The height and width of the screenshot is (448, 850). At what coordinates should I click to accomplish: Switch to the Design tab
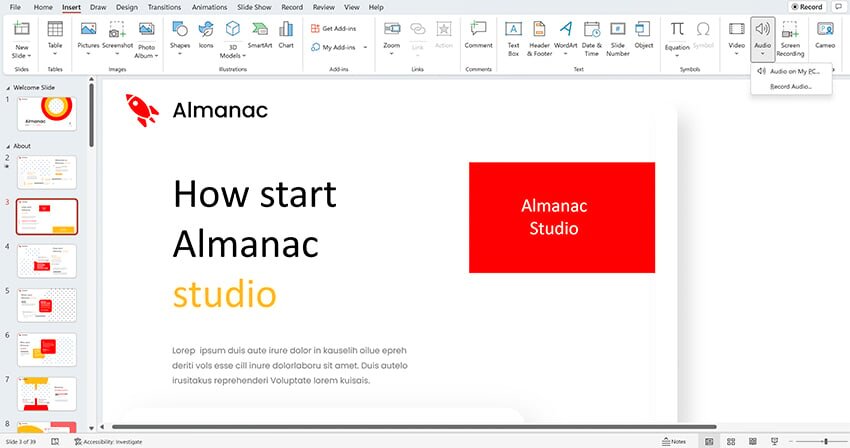pyautogui.click(x=127, y=7)
